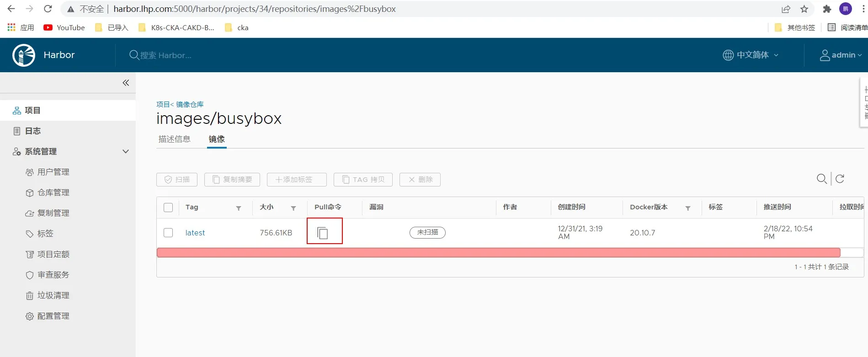This screenshot has height=357, width=868.
Task: Open 用户管理 in the sidebar
Action: pos(48,172)
